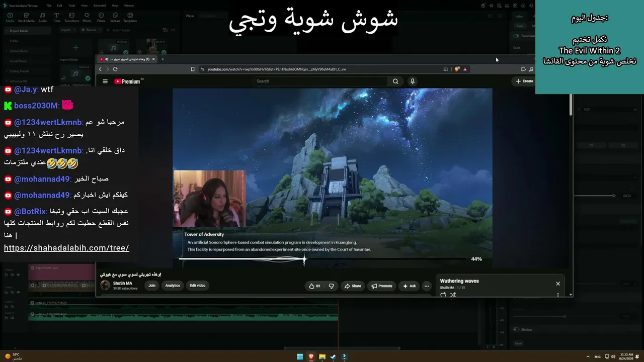Expand the Global Media tree item
The height and width of the screenshot is (362, 644).
[x=7, y=51]
